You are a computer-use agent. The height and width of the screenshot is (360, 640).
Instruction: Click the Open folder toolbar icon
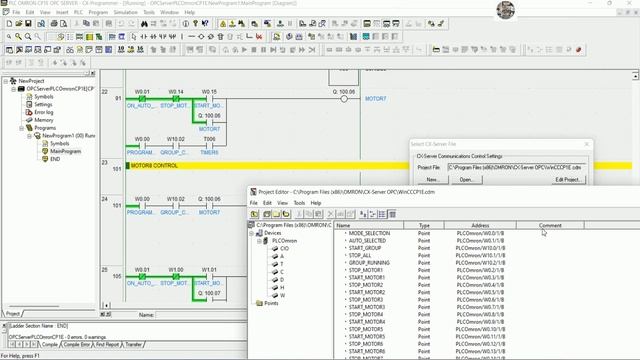[x=18, y=24]
